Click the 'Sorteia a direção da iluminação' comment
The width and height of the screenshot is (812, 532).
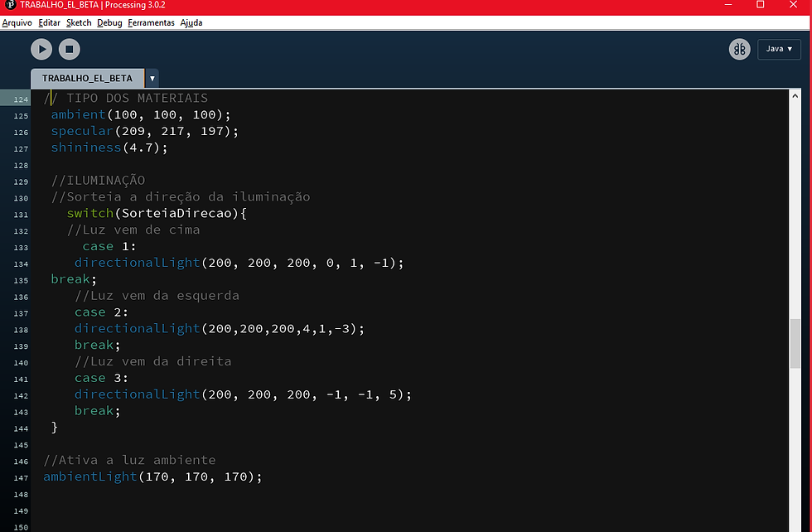[181, 197]
